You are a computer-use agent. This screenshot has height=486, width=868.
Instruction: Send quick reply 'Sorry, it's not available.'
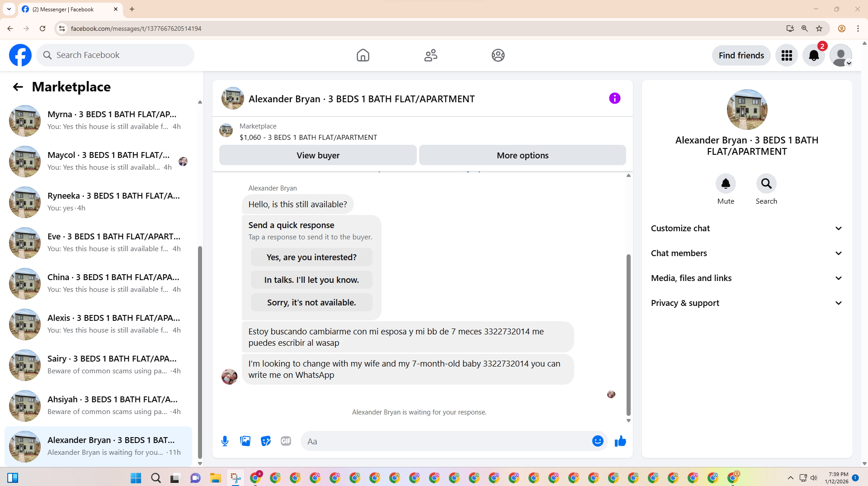(x=311, y=302)
